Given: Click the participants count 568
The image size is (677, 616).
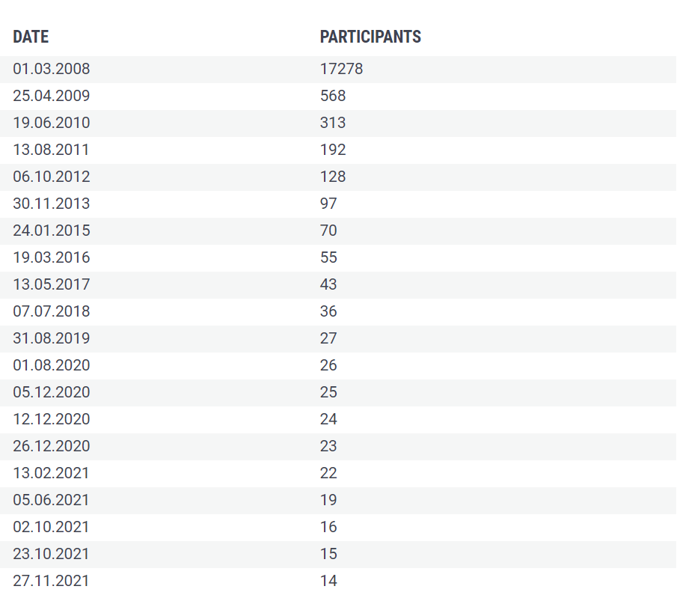Looking at the screenshot, I should (333, 96).
